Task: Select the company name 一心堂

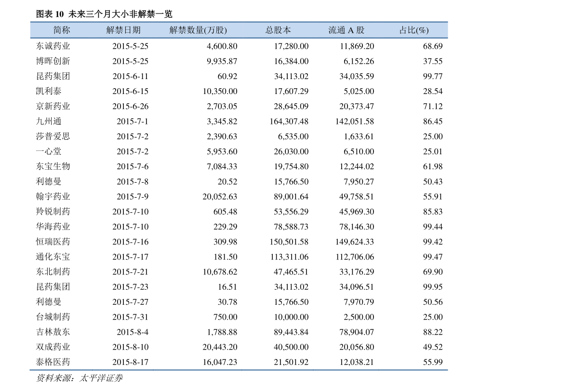Action: point(49,151)
